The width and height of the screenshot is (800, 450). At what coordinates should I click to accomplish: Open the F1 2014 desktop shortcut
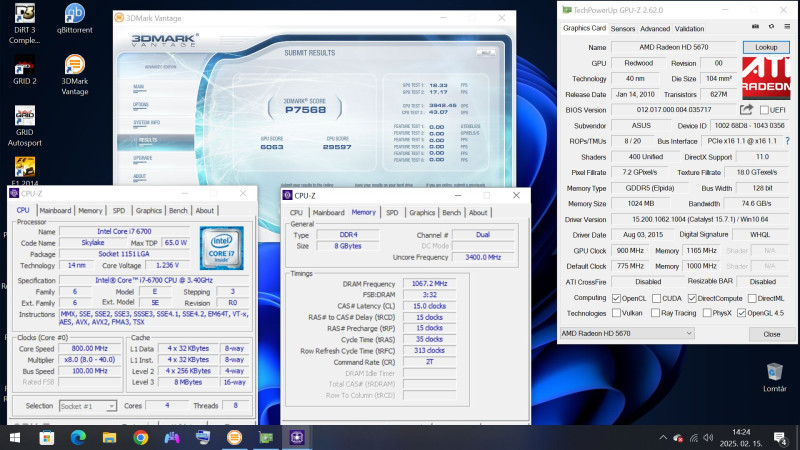point(24,171)
